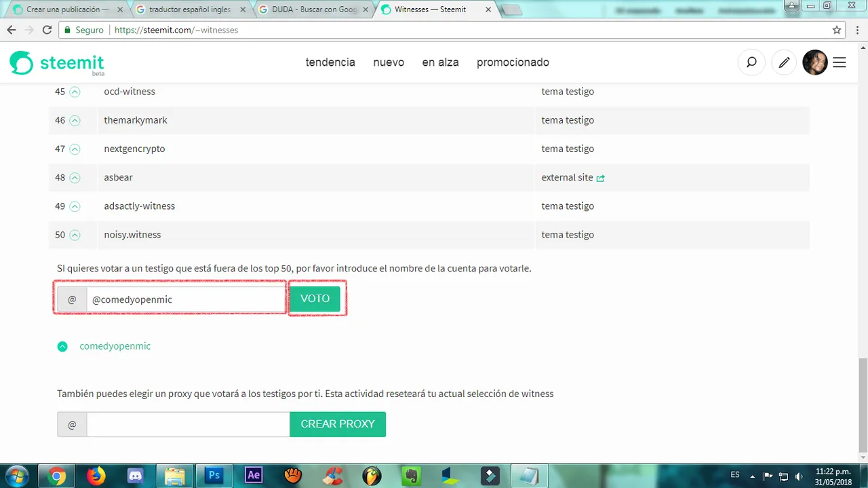Open the hamburger menu on Steemit
The height and width of the screenshot is (488, 868).
point(839,62)
